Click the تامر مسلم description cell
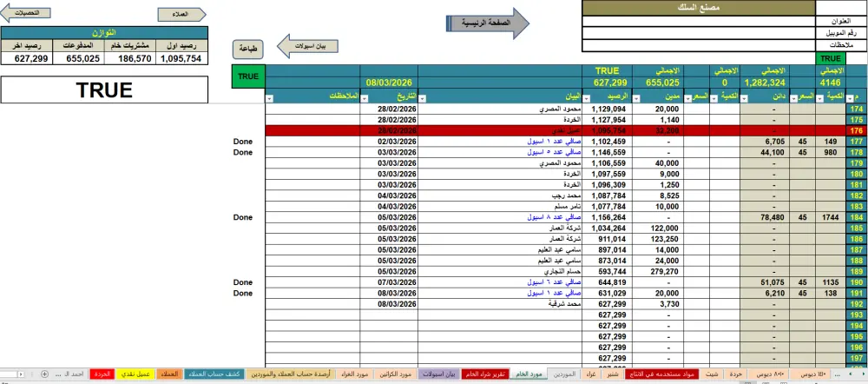Screen dimensions: 868x384 (501, 207)
